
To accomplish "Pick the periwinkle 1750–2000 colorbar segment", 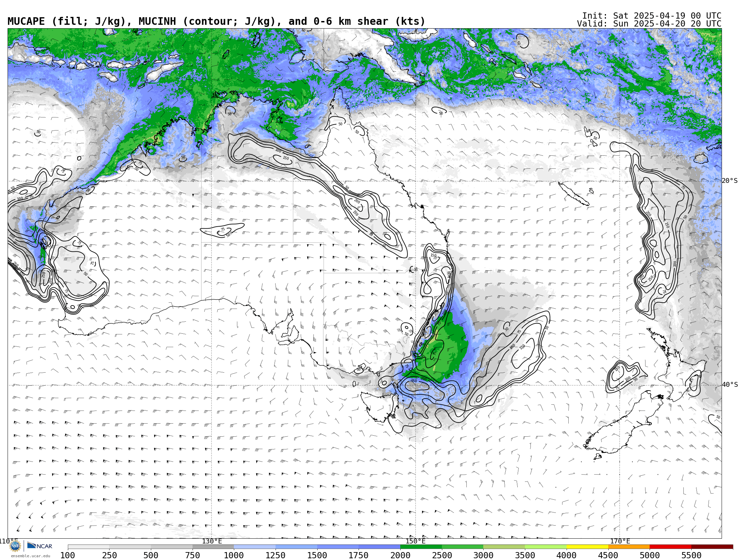I will pos(380,547).
